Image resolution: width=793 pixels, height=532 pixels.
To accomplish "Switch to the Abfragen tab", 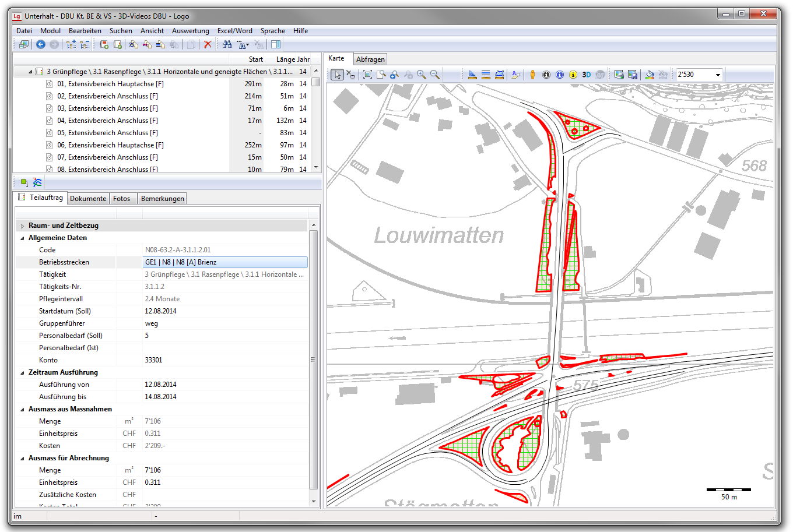I will (x=370, y=59).
